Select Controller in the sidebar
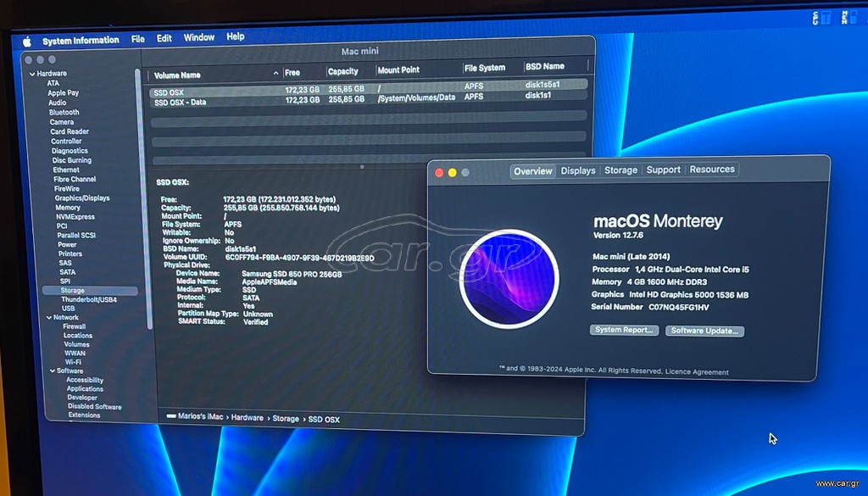This screenshot has width=868, height=496. coord(66,141)
